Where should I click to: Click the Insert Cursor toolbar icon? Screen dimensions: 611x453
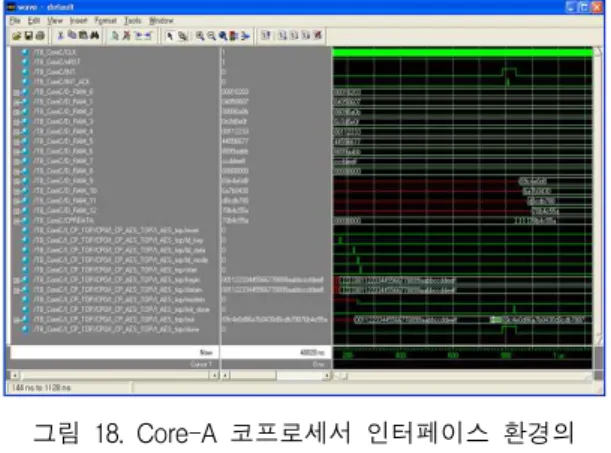tap(115, 36)
